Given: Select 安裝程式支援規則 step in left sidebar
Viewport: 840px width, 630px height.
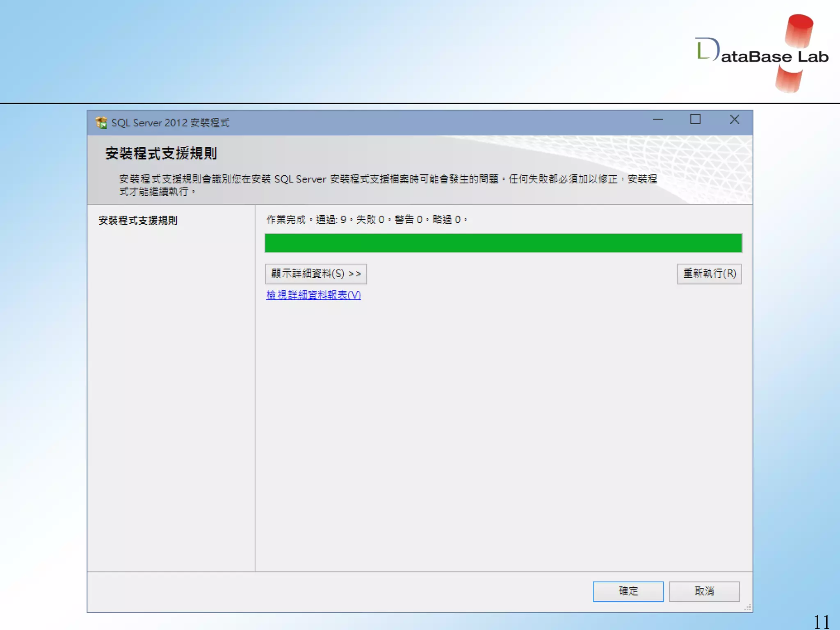Looking at the screenshot, I should pos(138,220).
